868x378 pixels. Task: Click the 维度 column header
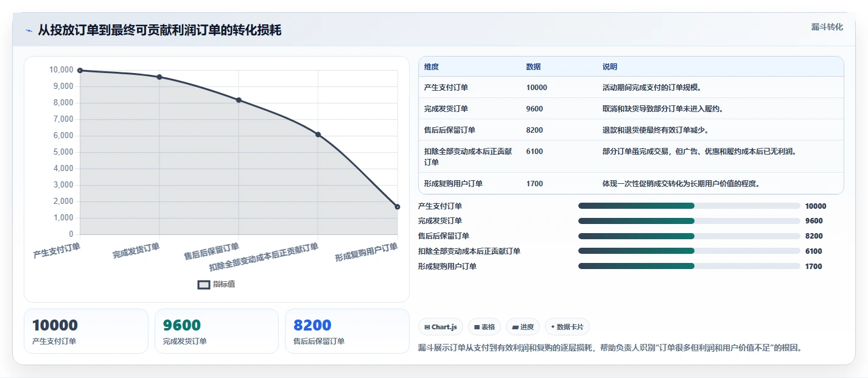[x=432, y=67]
